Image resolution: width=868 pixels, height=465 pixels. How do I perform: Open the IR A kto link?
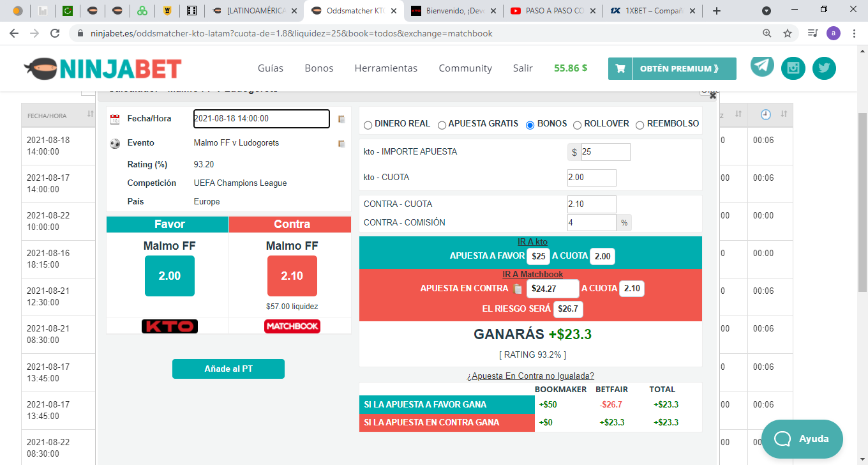click(533, 242)
